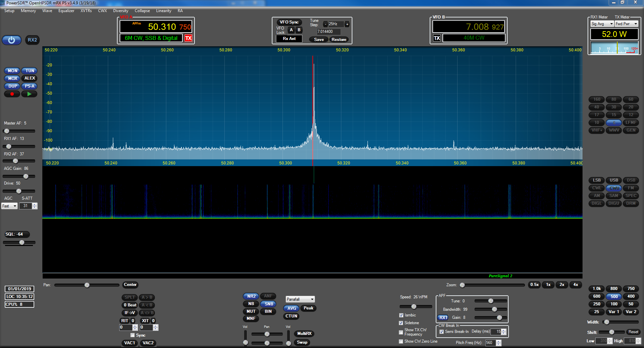Open the Setup menu

coord(9,11)
